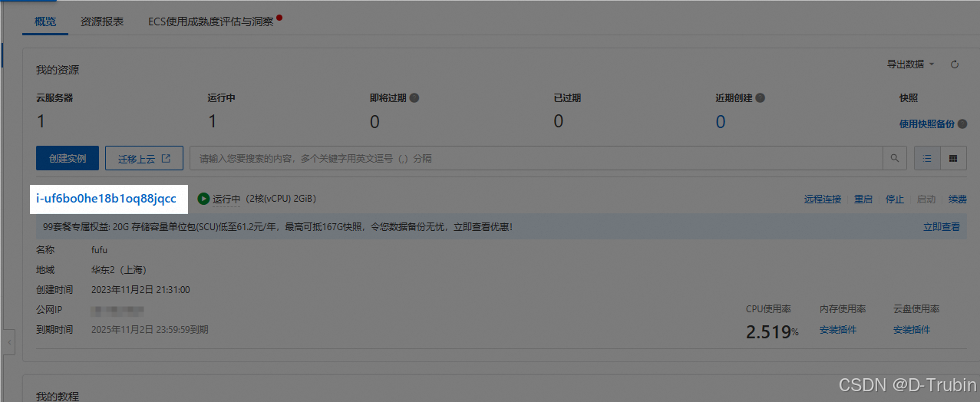The image size is (980, 402).
Task: Click the 近期创建 count 0
Action: pos(721,121)
